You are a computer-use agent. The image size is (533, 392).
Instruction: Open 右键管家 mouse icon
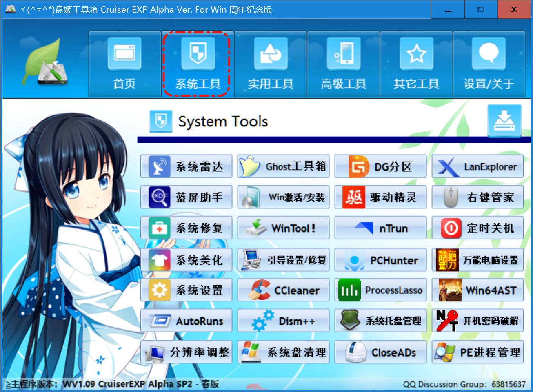[451, 197]
